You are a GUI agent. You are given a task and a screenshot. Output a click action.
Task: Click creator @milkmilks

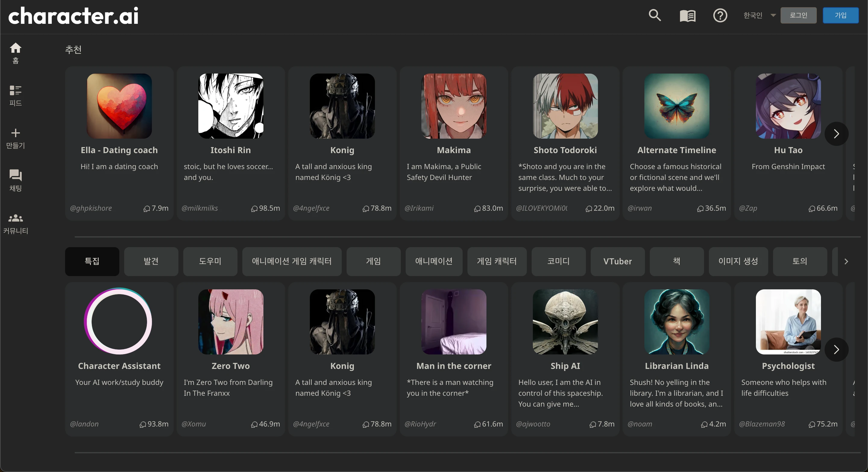tap(200, 209)
